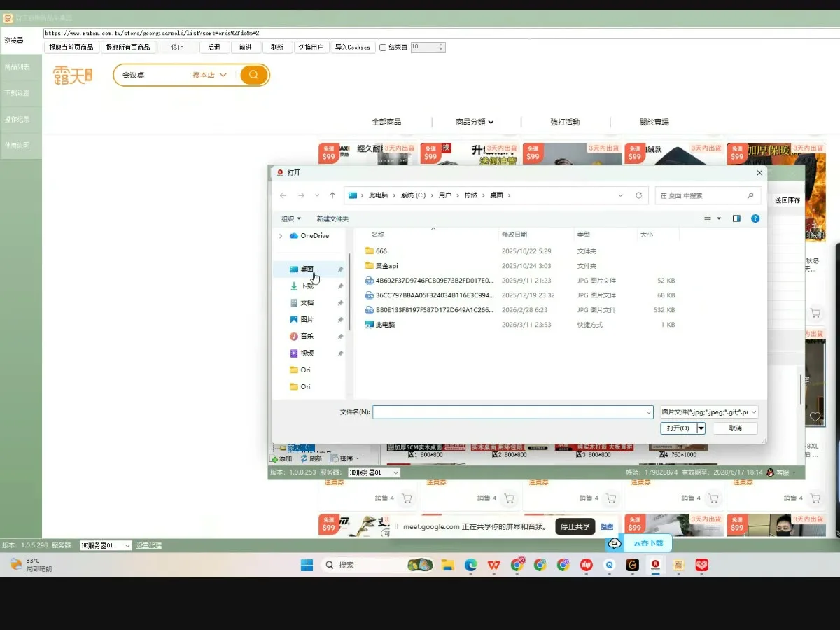Open the 组织 dropdown menu
Image resolution: width=840 pixels, height=630 pixels.
point(291,218)
